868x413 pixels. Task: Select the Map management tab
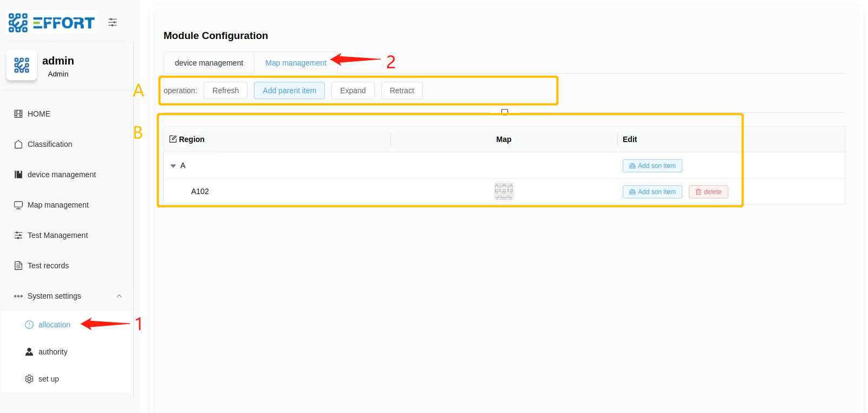pos(296,63)
